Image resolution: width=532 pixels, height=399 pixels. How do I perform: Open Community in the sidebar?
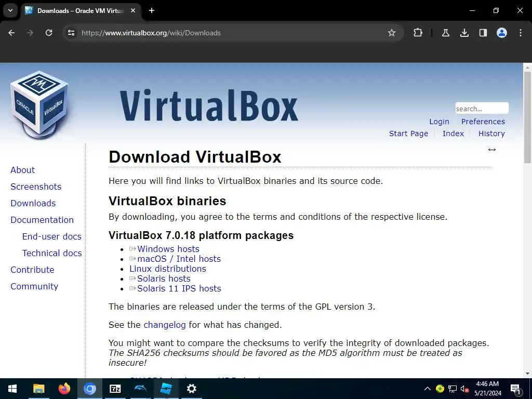(x=34, y=286)
